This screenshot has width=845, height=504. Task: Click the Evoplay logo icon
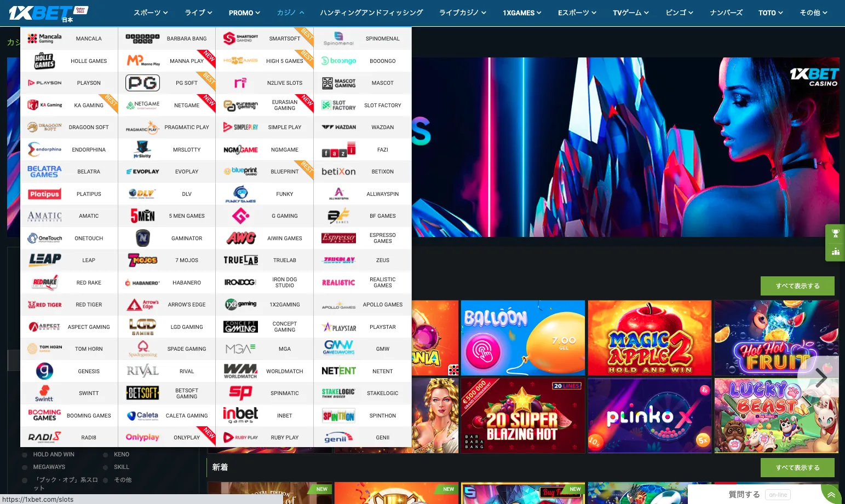pyautogui.click(x=142, y=172)
